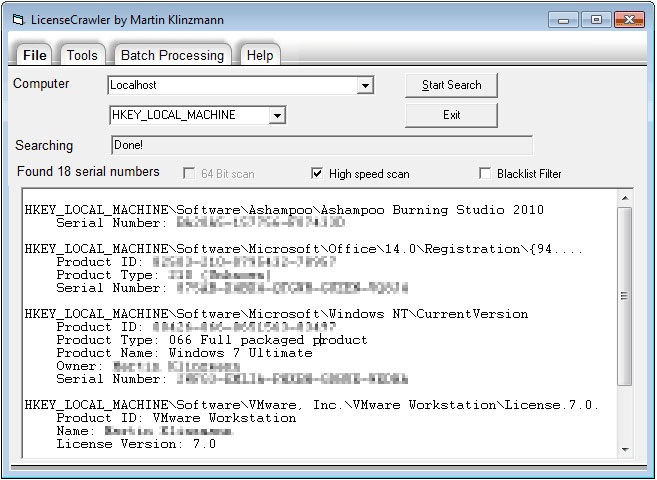Click the results scrollbar down arrow
The image size is (657, 480).
625,450
